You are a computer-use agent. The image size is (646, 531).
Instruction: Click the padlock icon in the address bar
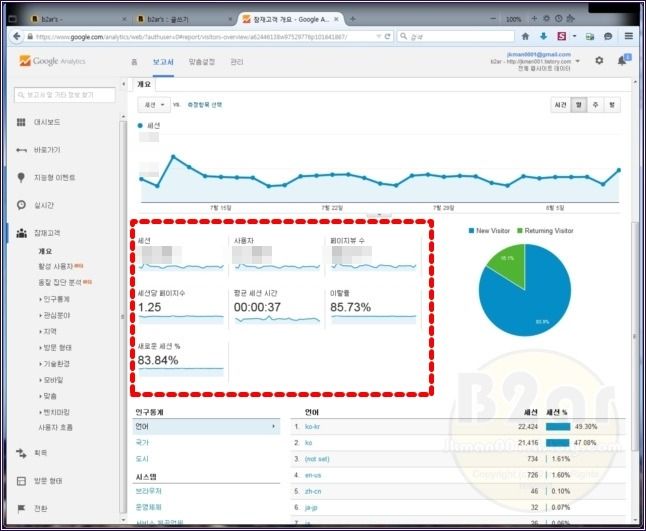(30, 36)
